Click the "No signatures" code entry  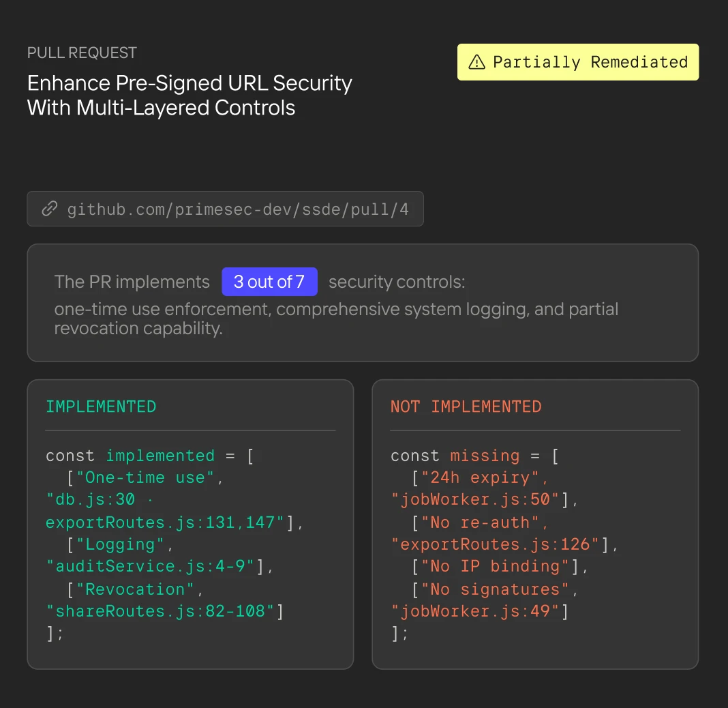coord(495,589)
